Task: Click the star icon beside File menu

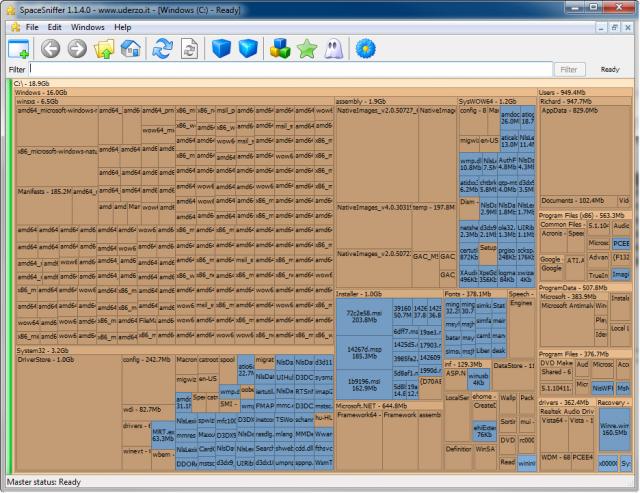Action: coord(16,27)
